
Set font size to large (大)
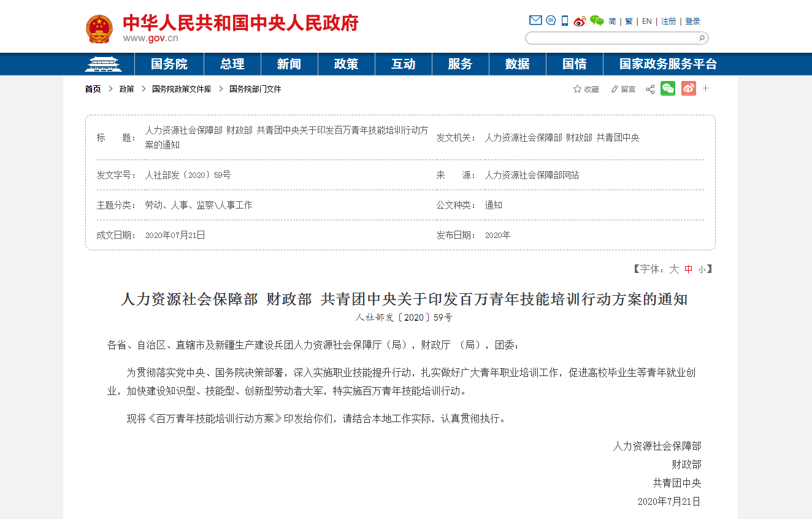coord(674,269)
